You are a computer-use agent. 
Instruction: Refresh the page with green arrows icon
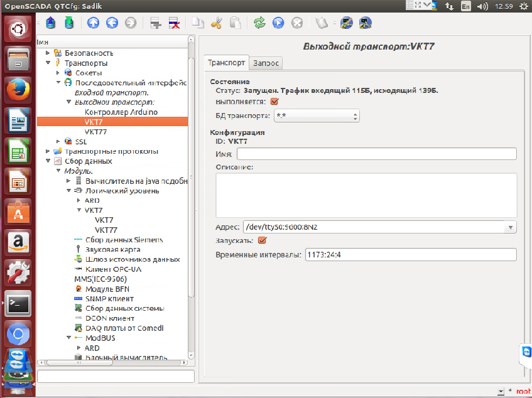click(x=259, y=23)
